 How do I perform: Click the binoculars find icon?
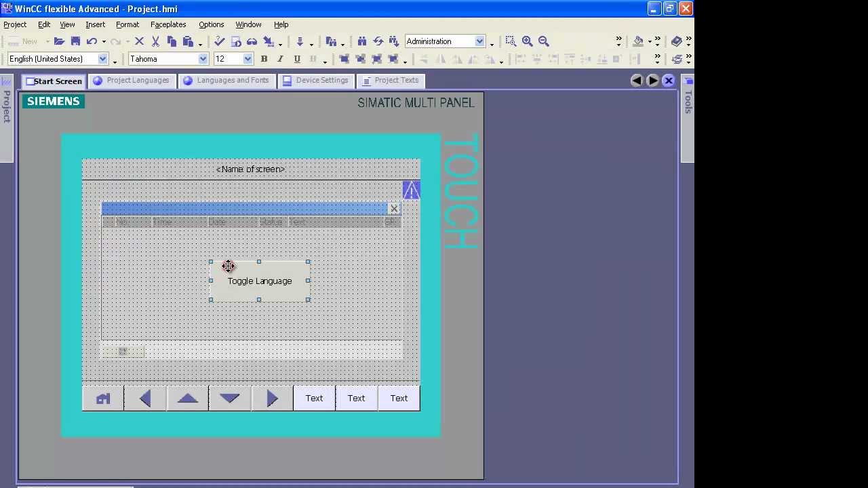click(361, 41)
